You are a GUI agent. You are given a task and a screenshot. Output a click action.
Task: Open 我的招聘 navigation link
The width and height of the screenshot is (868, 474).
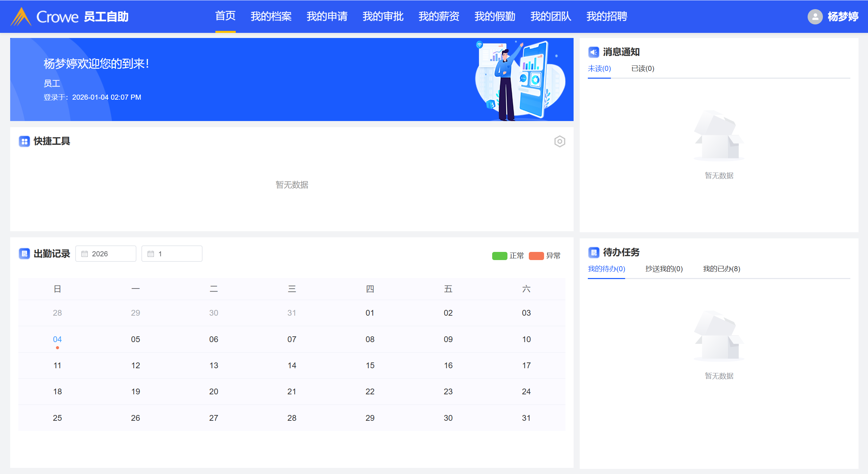(x=606, y=17)
